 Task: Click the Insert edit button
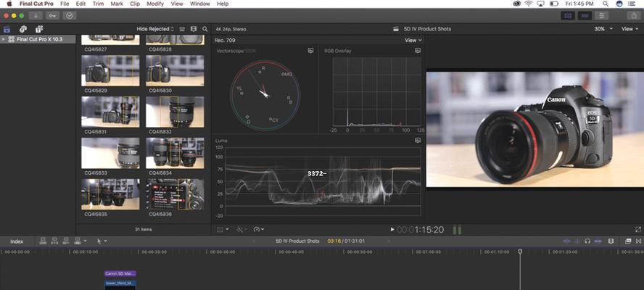point(54,241)
